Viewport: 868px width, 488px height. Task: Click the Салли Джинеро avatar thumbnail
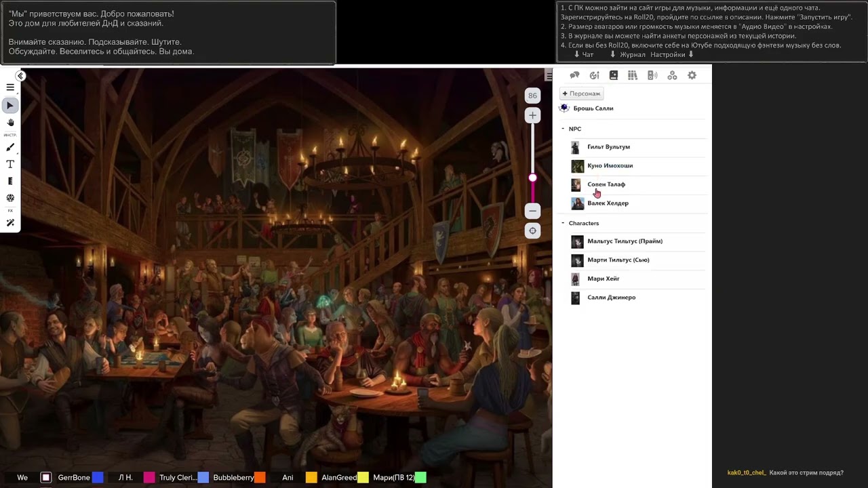coord(576,298)
